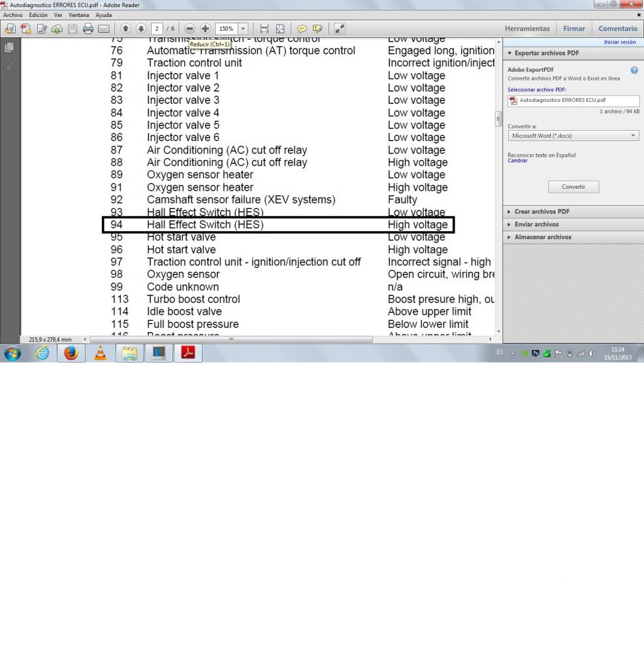Open the Convertir a format dropdown

pos(573,136)
